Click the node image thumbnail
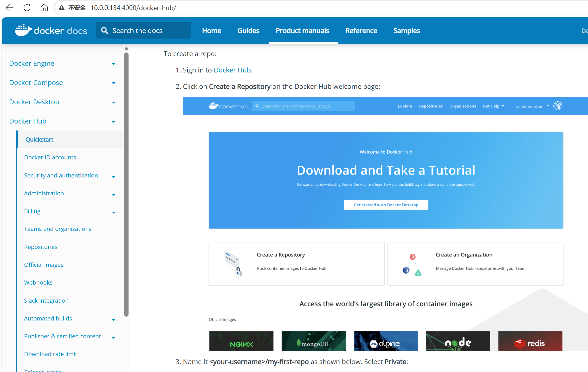Viewport: 588px width, 372px height. (458, 341)
